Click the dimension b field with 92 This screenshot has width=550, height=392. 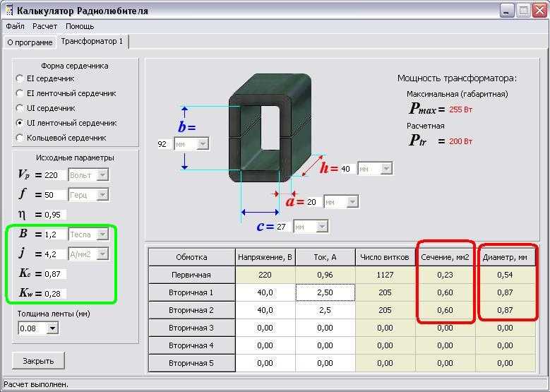pos(165,144)
